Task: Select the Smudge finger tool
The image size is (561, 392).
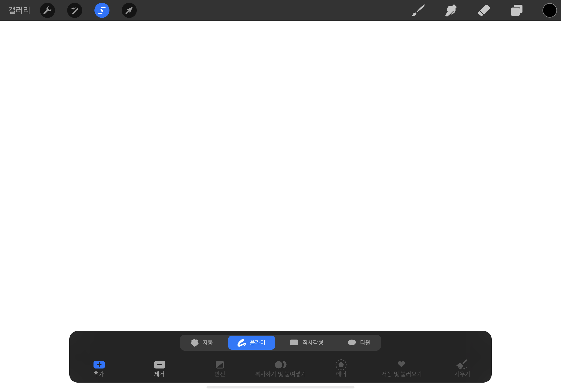Action: click(x=451, y=11)
